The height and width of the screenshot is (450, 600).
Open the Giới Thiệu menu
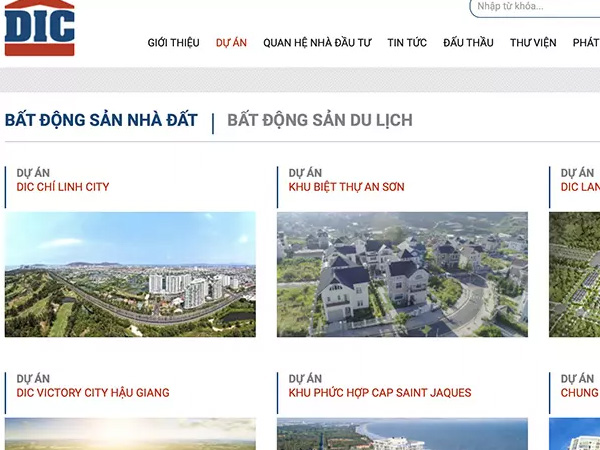coord(173,43)
